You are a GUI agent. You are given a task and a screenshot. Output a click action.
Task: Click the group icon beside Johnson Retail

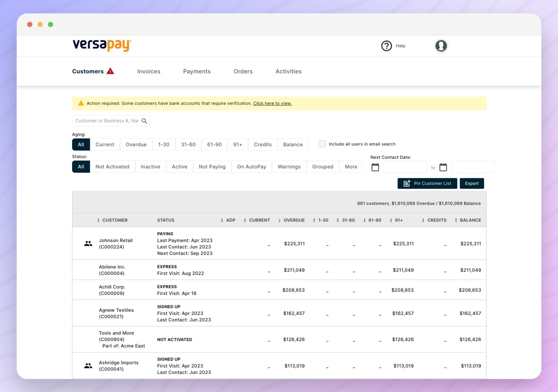coord(88,243)
